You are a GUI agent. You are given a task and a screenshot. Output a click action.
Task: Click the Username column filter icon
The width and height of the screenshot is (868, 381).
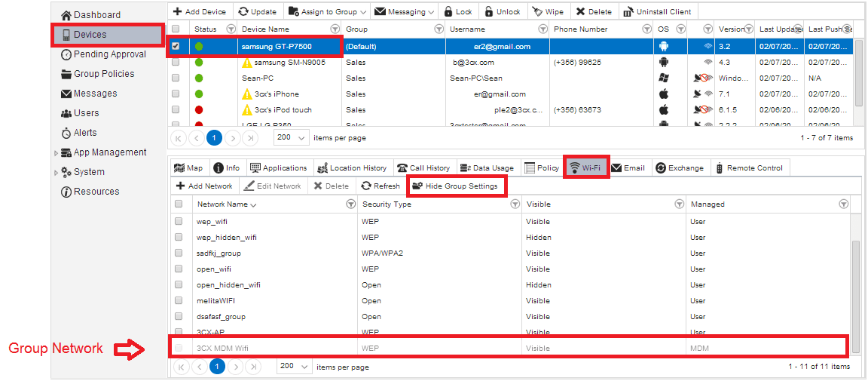[x=542, y=29]
